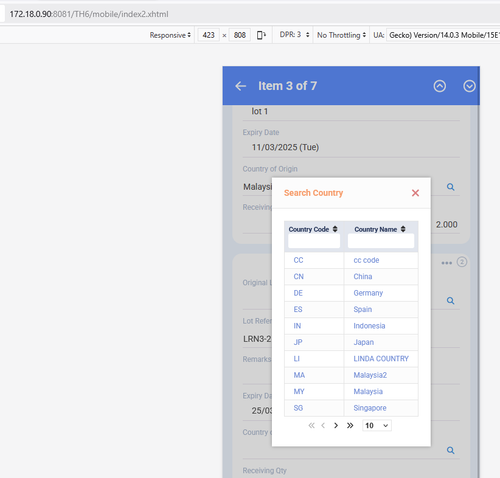Click the bottom Country search magnifier icon

[x=450, y=450]
